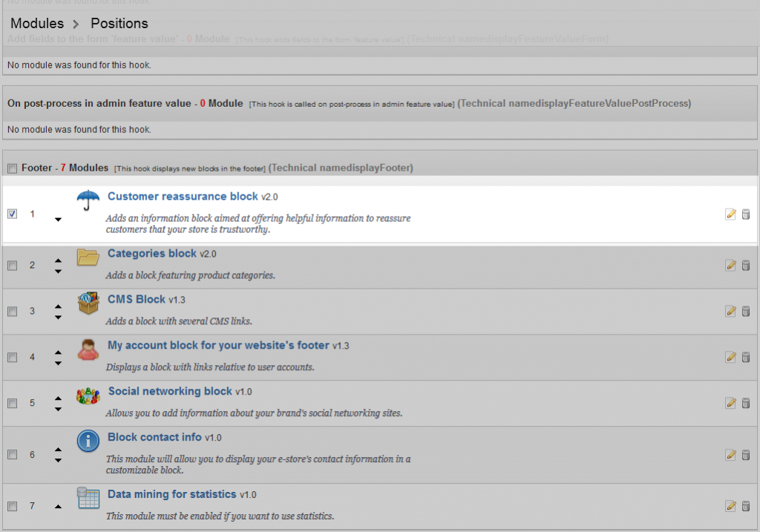Click position number 7 in the Footer list

click(32, 506)
